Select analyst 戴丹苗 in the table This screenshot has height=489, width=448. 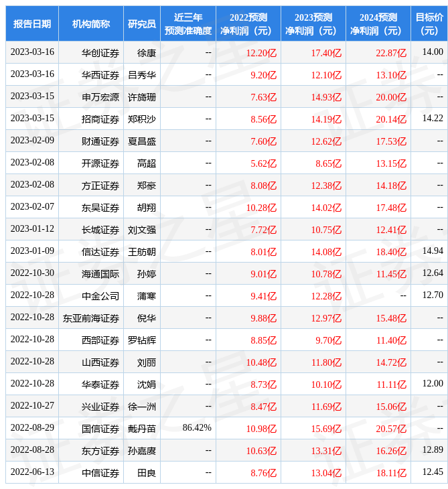pos(142,429)
